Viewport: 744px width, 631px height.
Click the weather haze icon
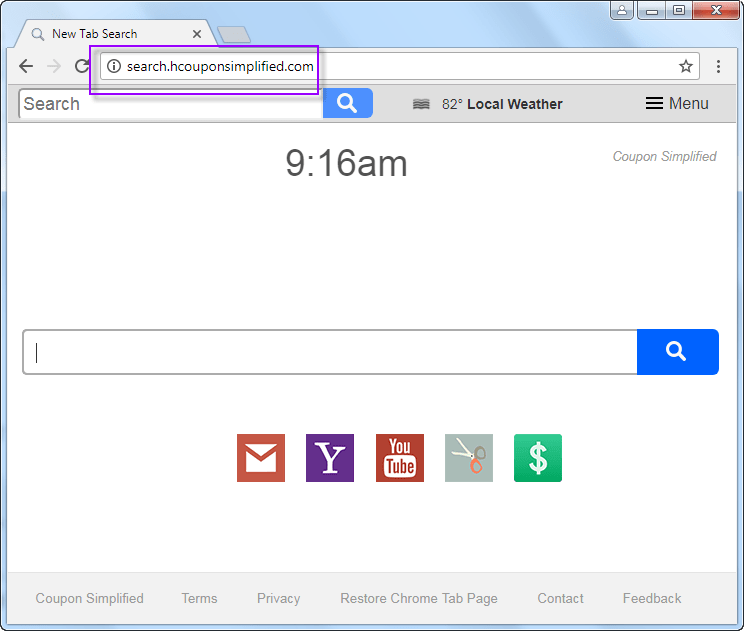tap(421, 104)
